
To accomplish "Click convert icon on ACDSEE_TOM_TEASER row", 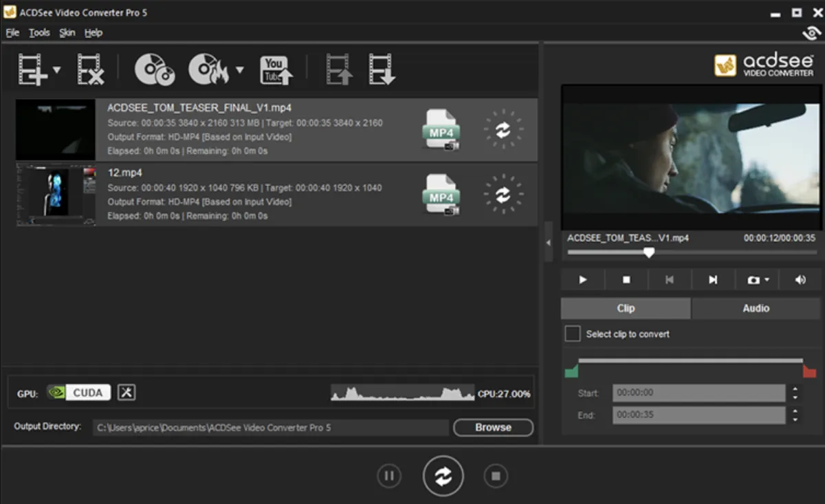I will (503, 129).
